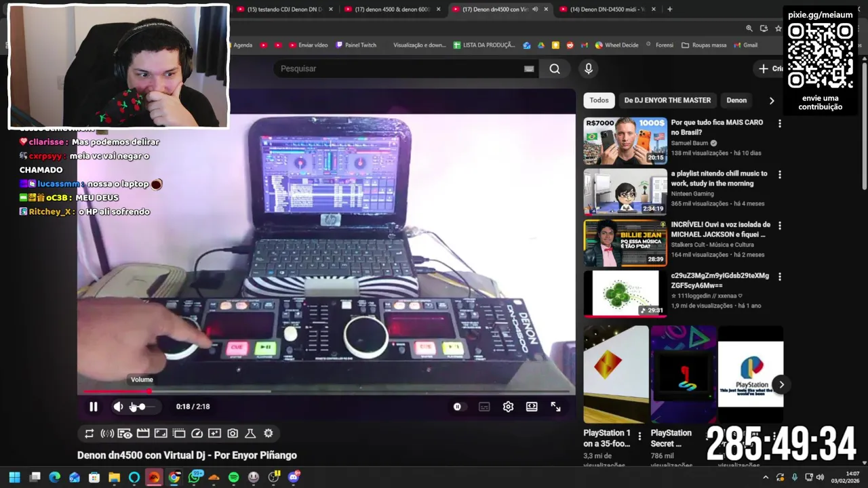Open options for a playlist nintendo chill music
868x488 pixels.
tap(780, 175)
